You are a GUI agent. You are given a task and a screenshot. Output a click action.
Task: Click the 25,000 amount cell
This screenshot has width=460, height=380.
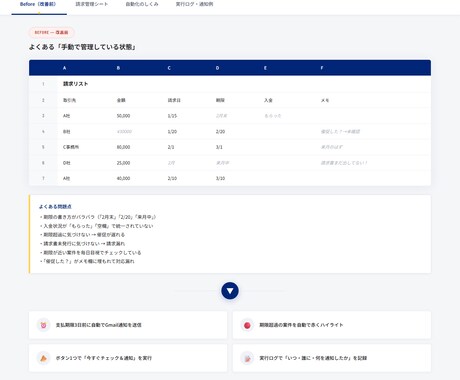(x=123, y=163)
